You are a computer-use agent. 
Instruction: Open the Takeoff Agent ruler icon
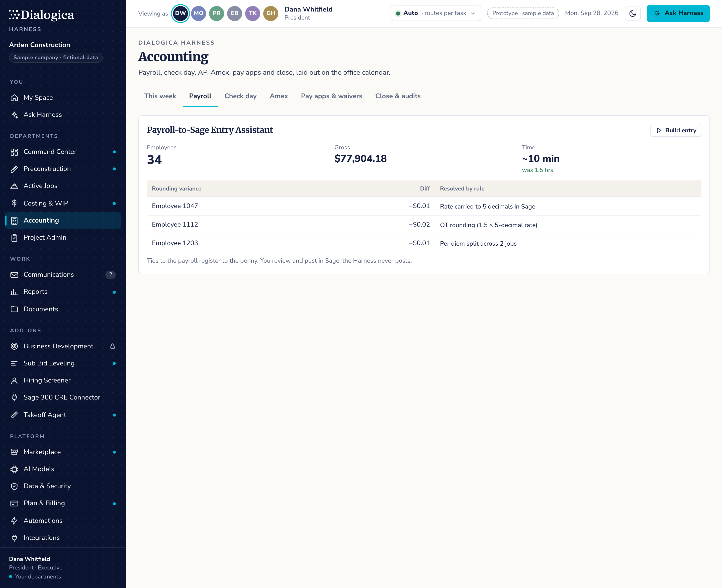coord(14,415)
